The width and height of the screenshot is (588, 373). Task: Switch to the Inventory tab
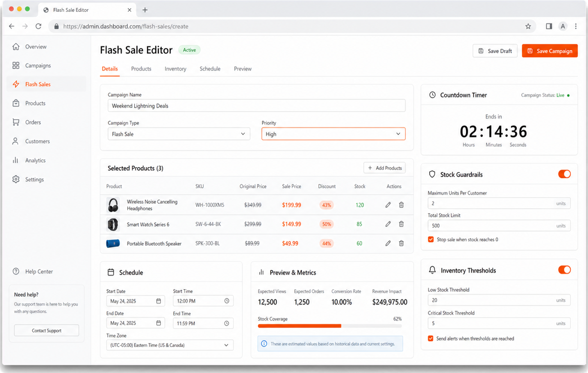pos(175,69)
